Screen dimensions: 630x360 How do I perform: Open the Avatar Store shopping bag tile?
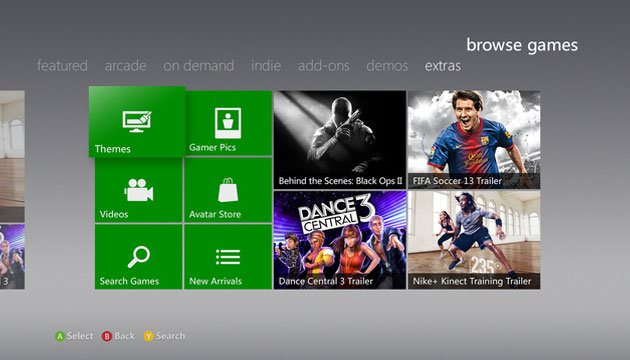[228, 190]
